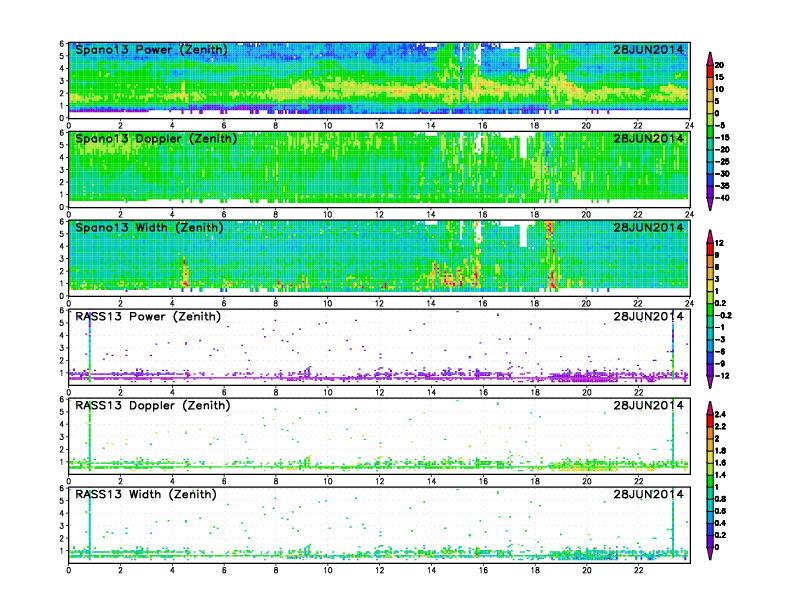Screen dimensions: 792x612
Task: Click the Spano13 Doppler (Zenith) title
Action: pyautogui.click(x=156, y=139)
